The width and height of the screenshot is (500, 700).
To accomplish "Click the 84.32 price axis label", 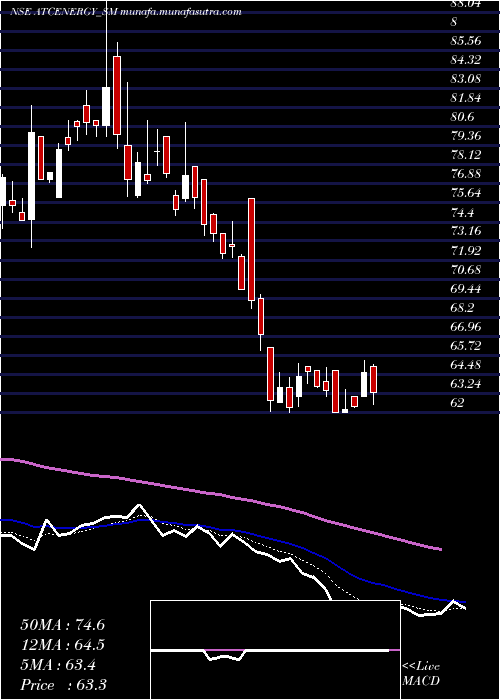I will click(x=466, y=60).
